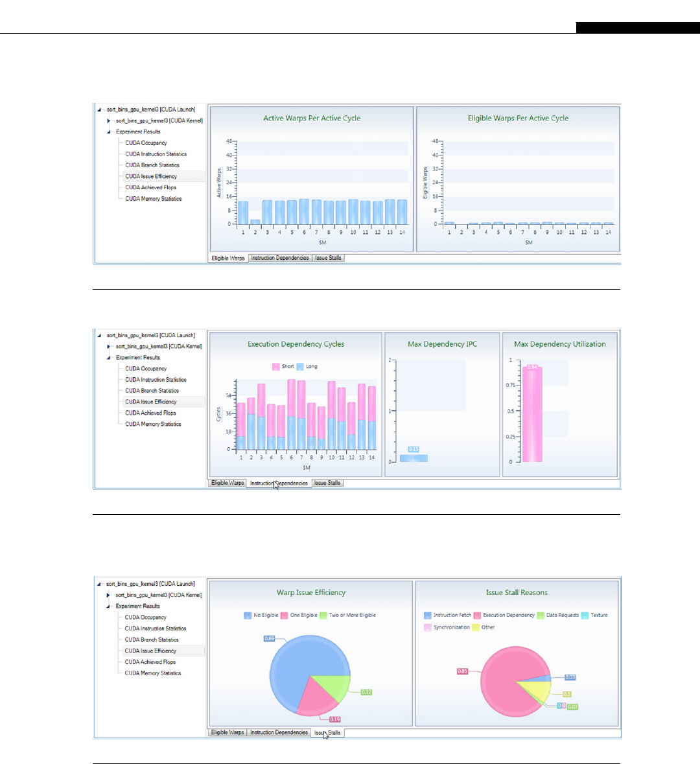
Task: Click the 0.03 label on Issue Stall Reasons pie
Action: click(x=570, y=677)
